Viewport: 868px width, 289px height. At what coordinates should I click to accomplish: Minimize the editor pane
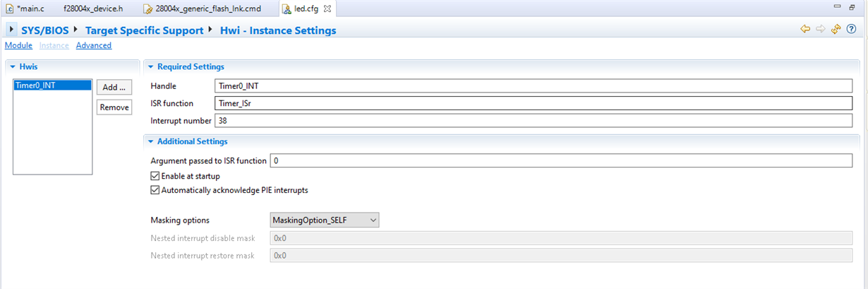(838, 7)
